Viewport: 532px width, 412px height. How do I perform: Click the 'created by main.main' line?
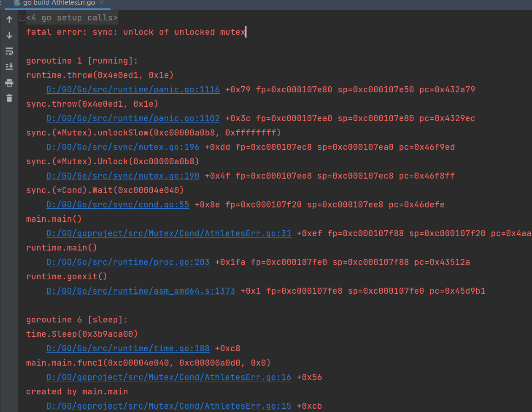click(x=77, y=392)
